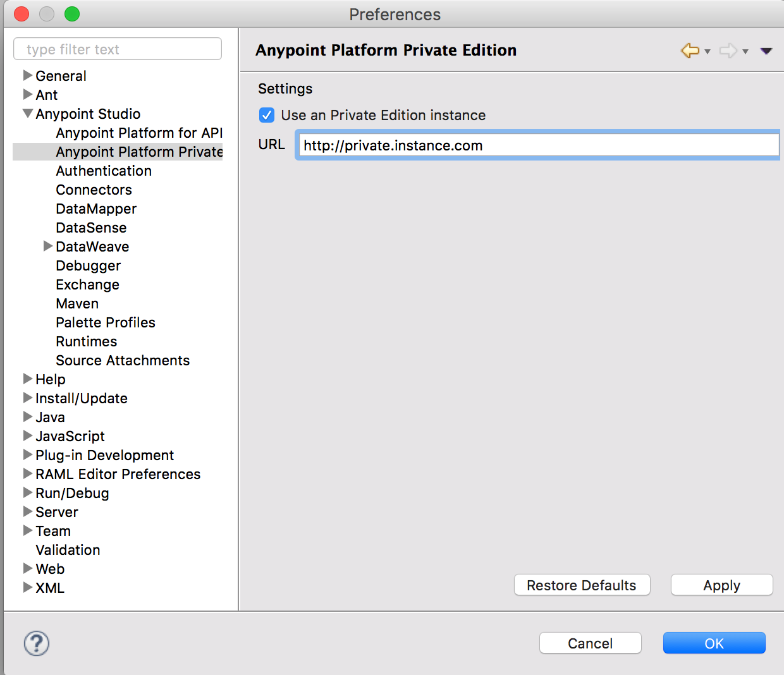Click Restore Defaults for Private Edition settings
This screenshot has width=784, height=675.
[582, 585]
